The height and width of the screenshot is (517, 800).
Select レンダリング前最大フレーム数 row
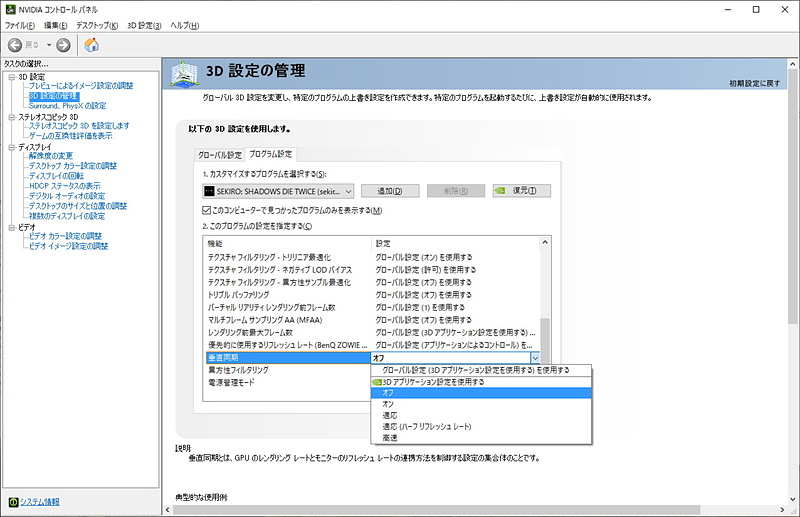pyautogui.click(x=371, y=333)
